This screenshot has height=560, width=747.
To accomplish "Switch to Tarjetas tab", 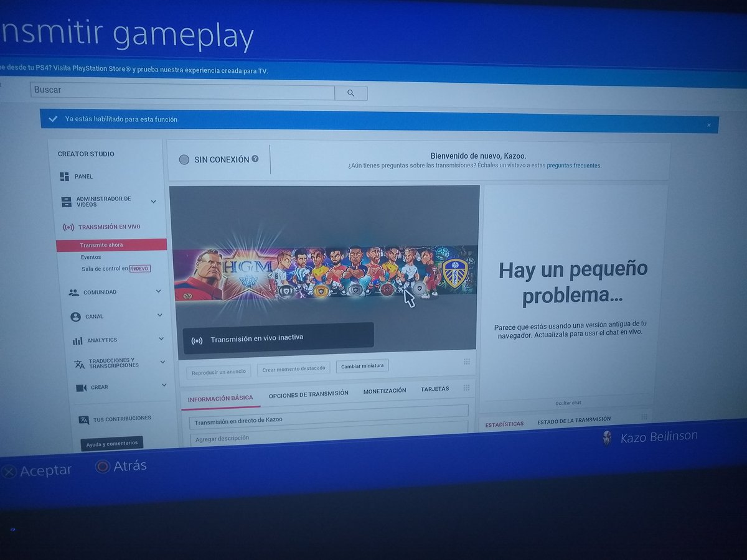I will [x=435, y=389].
